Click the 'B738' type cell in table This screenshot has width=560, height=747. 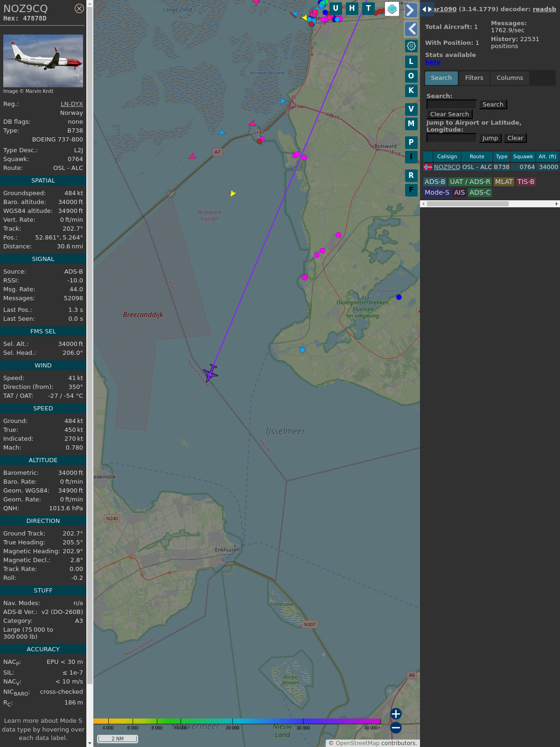[502, 167]
